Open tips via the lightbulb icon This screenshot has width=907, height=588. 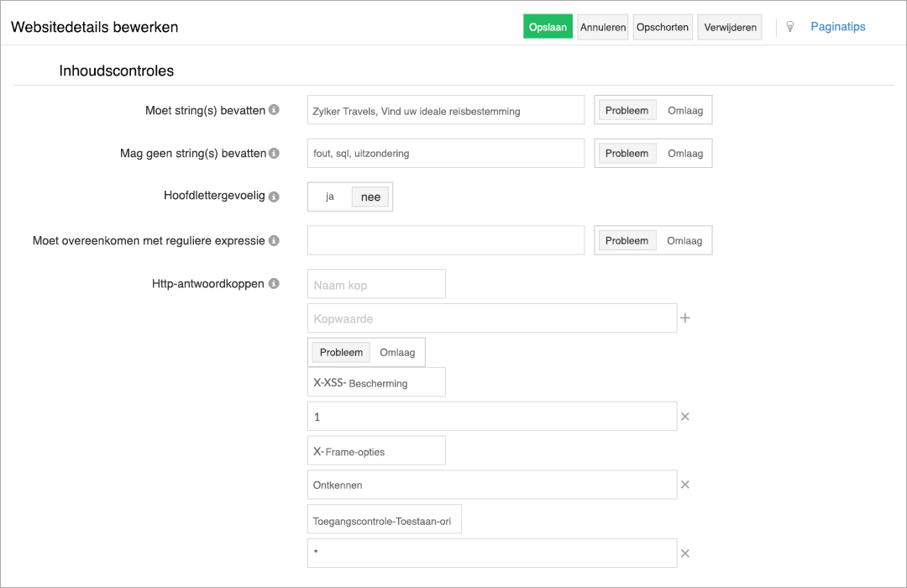point(789,26)
